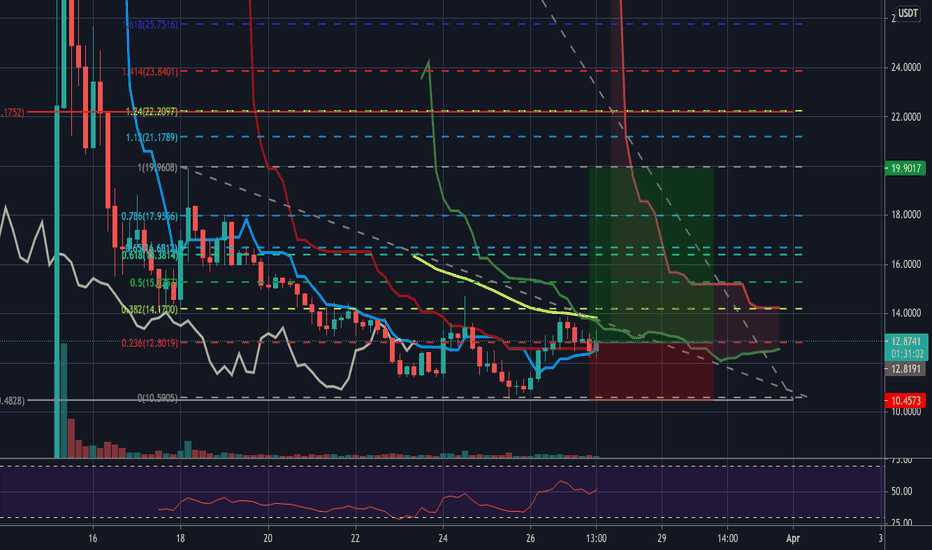932x550 pixels.
Task: Click the 14.0000 price axis label
Action: pyautogui.click(x=906, y=313)
